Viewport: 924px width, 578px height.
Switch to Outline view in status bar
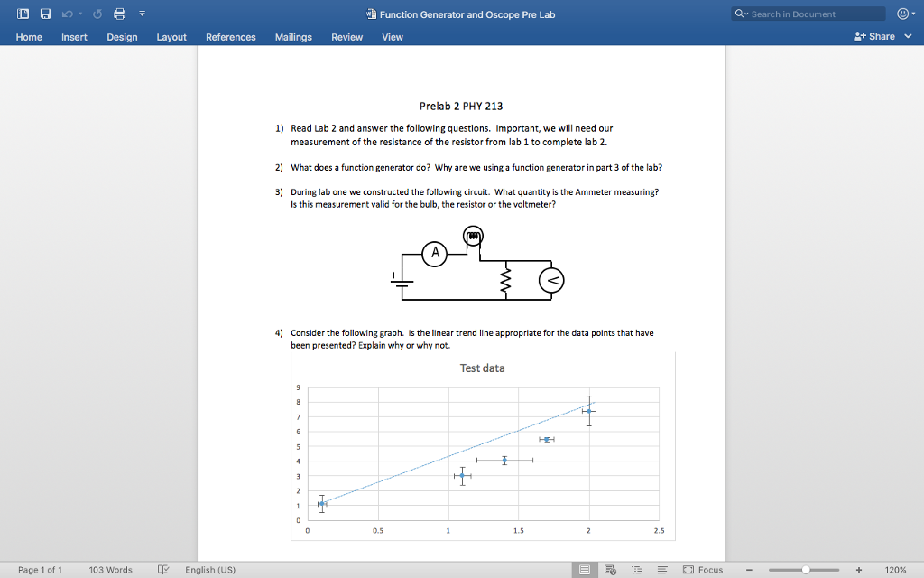[x=636, y=570]
